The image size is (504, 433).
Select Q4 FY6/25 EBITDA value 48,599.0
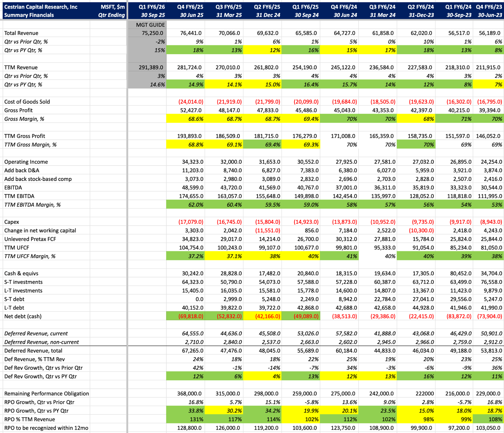click(193, 188)
